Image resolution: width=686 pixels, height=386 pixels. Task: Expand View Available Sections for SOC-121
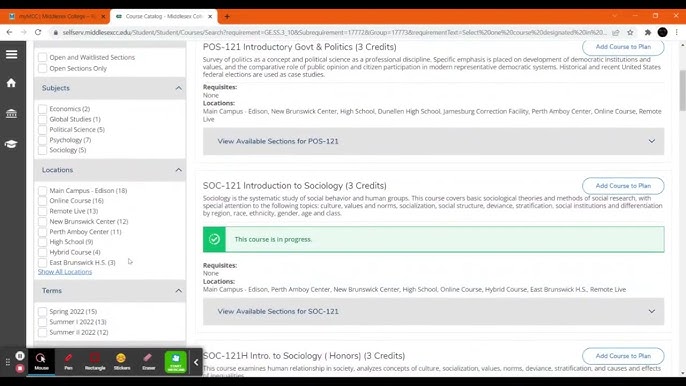coord(433,312)
